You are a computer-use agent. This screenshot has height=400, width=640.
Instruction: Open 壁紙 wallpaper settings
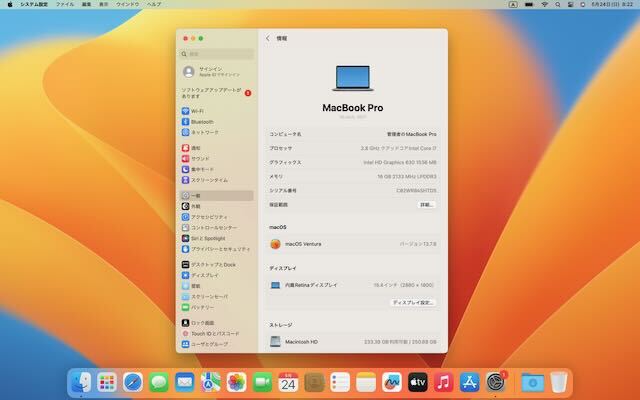pos(217,286)
